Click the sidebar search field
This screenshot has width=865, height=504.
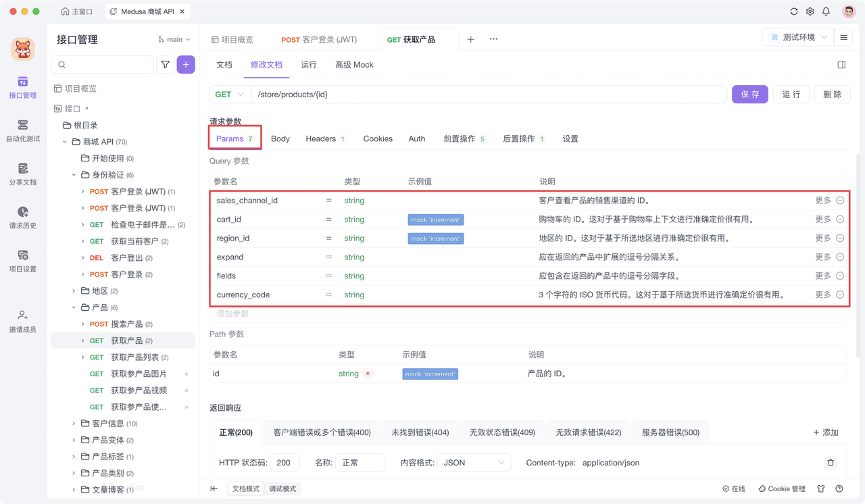(x=103, y=65)
